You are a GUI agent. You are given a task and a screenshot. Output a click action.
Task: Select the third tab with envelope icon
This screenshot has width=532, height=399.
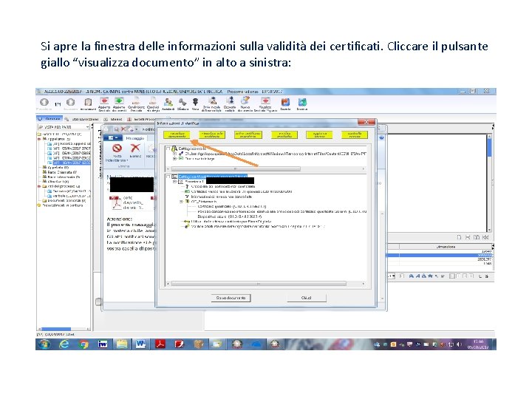[113, 119]
